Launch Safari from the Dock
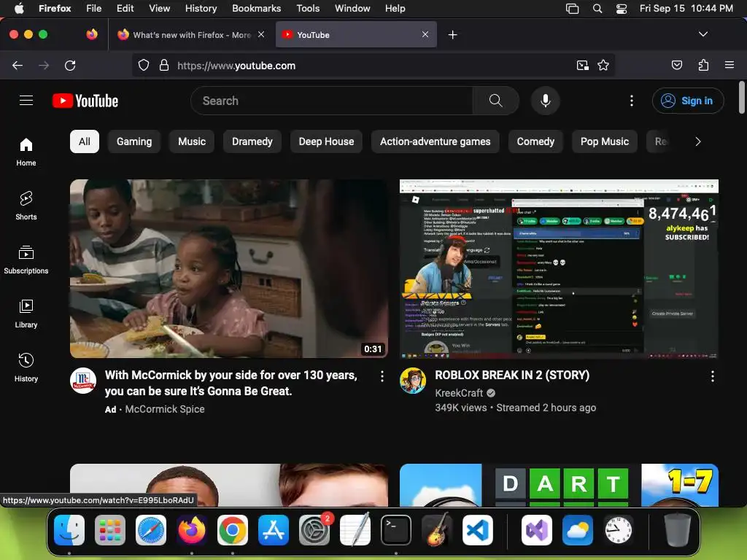Viewport: 747px width, 560px height. click(151, 530)
